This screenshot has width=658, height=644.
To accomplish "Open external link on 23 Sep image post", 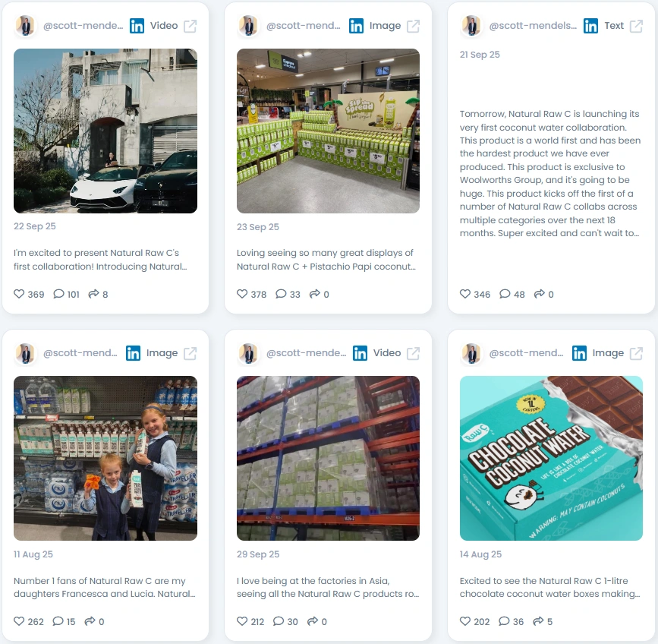I will point(414,26).
